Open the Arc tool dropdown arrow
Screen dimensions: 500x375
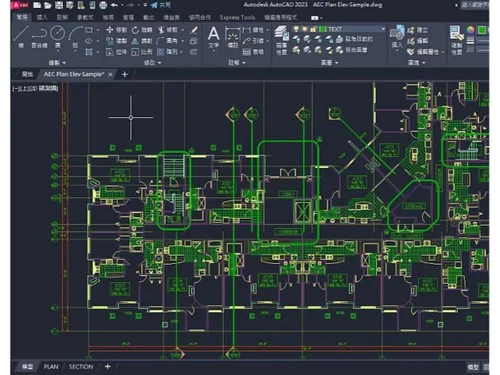pos(76,51)
